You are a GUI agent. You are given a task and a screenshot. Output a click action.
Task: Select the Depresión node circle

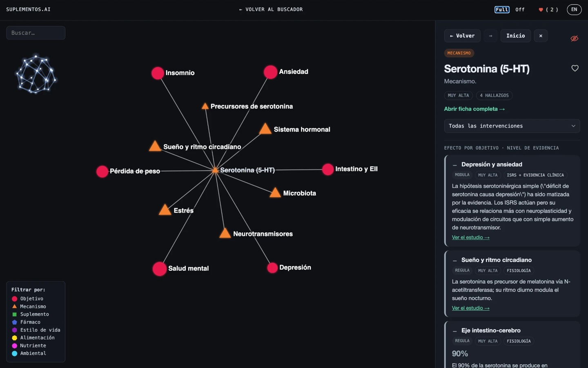tap(272, 268)
